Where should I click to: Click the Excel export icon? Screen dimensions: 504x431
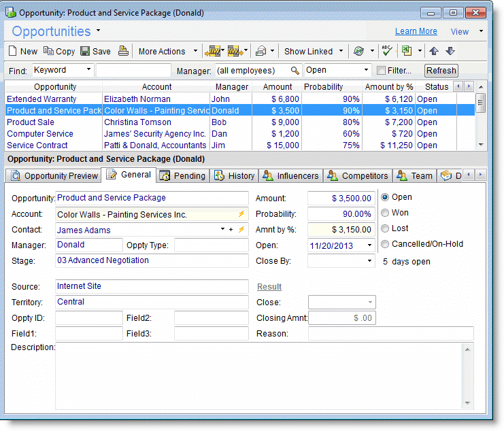click(407, 51)
